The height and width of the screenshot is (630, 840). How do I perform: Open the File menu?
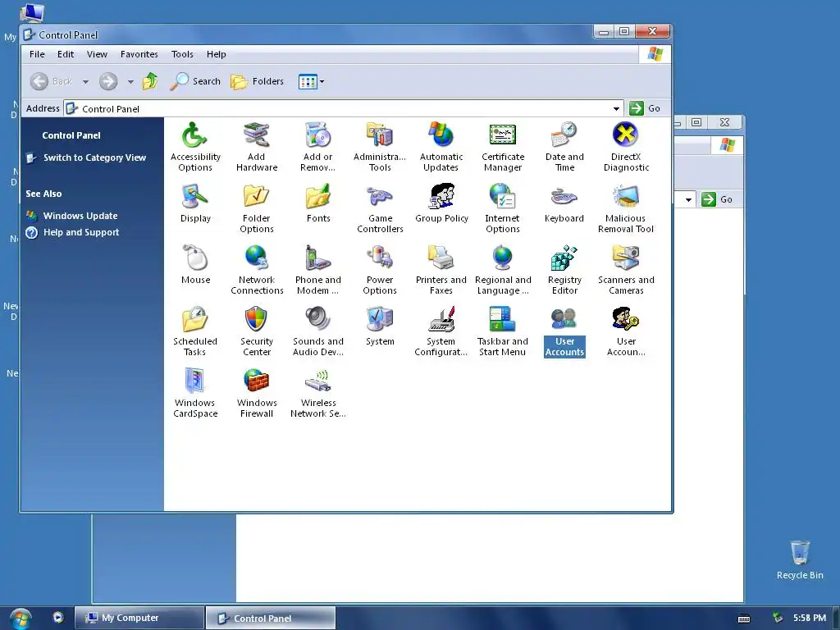[x=37, y=54]
